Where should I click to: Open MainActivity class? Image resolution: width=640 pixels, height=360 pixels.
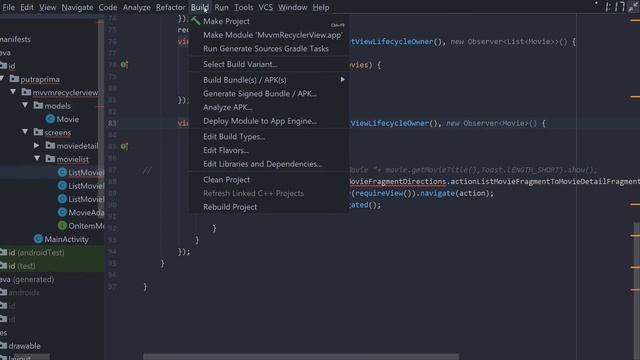(x=67, y=239)
